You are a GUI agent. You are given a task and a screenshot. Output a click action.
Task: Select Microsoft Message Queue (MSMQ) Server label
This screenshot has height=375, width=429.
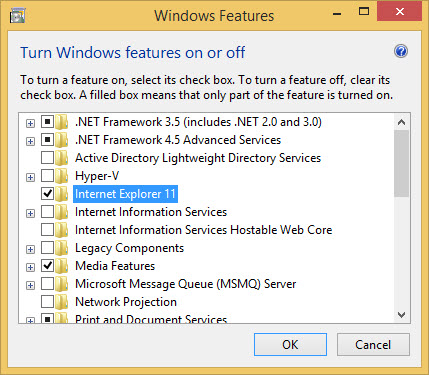click(x=185, y=284)
